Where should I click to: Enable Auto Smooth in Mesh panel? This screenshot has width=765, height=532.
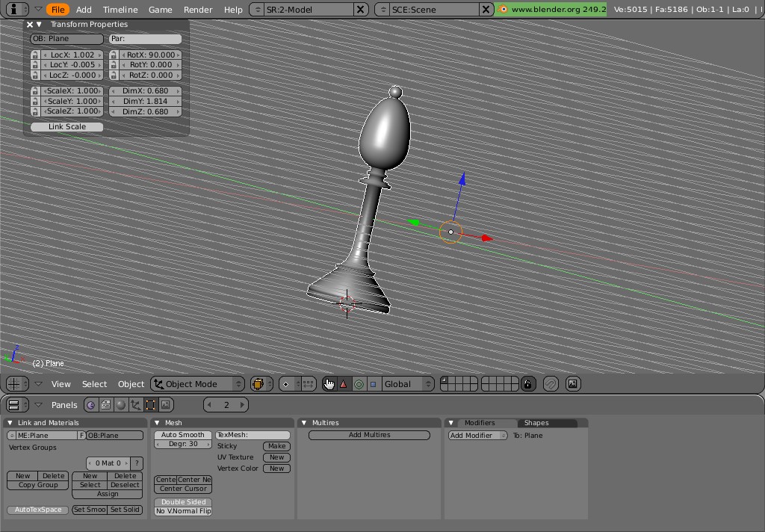coord(183,435)
